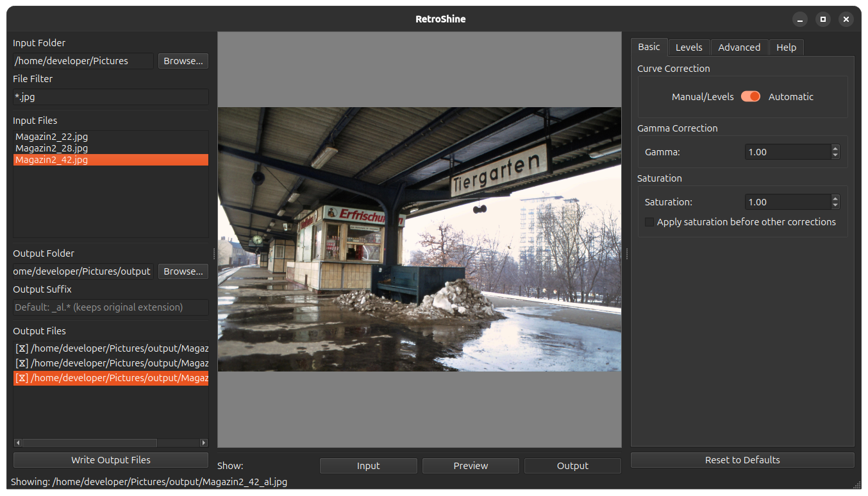Uncheck the first output file checkbox
This screenshot has height=496, width=868.
21,348
